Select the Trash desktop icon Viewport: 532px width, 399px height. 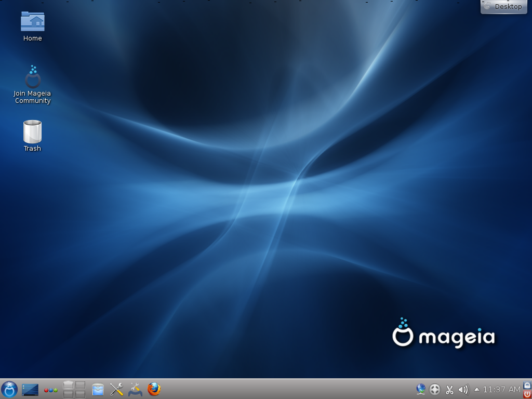pyautogui.click(x=33, y=136)
